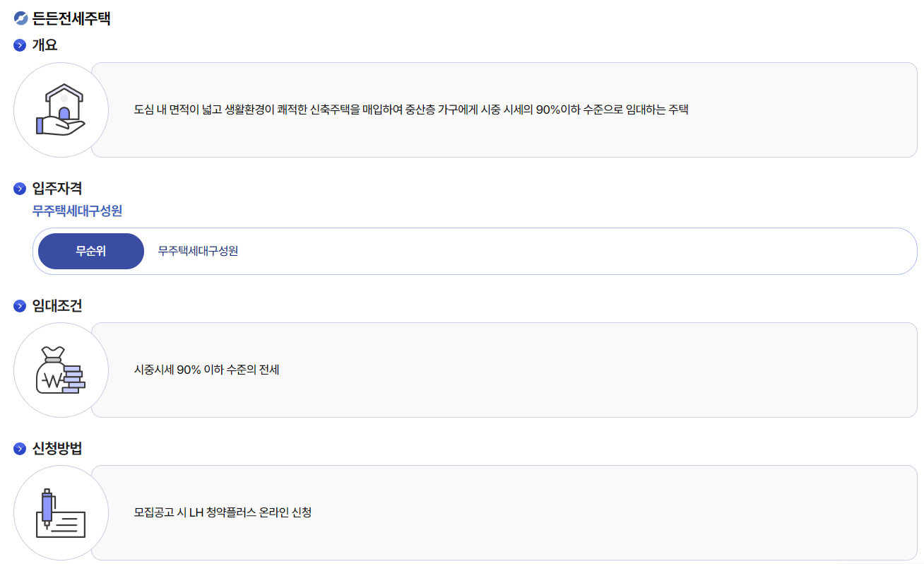
Task: Click the 임대조건 section heading
Action: pos(57,306)
